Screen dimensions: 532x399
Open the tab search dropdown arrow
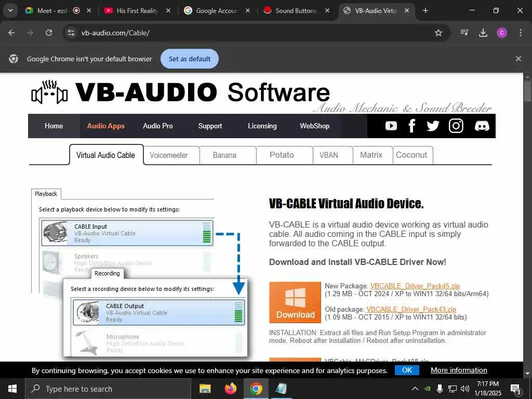point(10,10)
